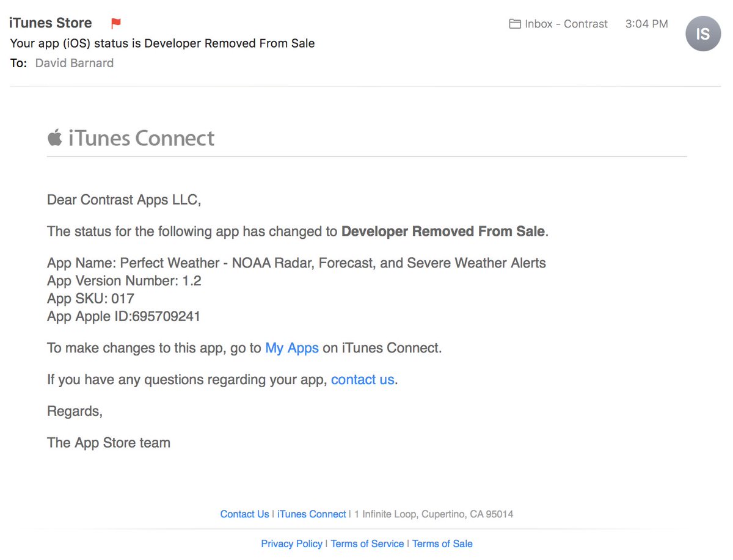Open iTunes Connect footer link
733x560 pixels.
coord(312,514)
